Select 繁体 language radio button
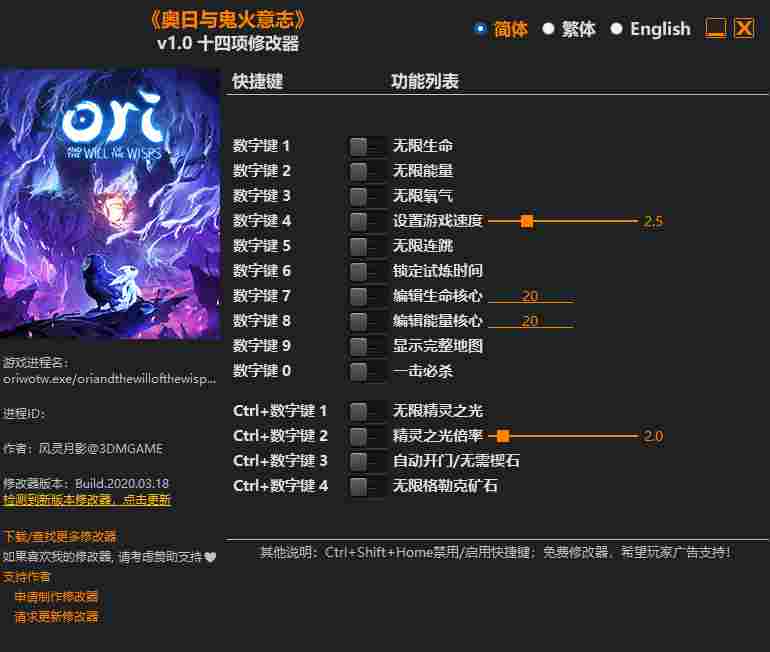This screenshot has width=770, height=652. tap(548, 29)
